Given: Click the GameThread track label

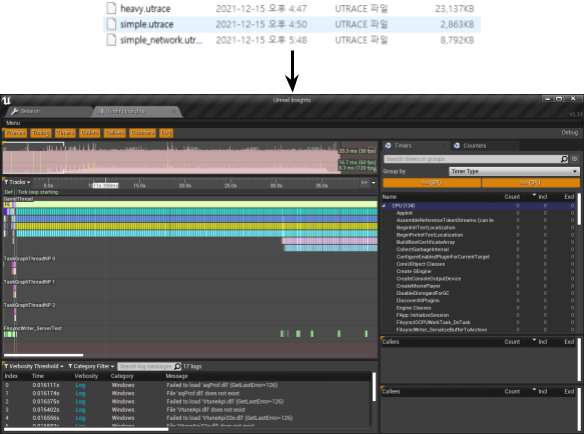Looking at the screenshot, I should point(19,199).
